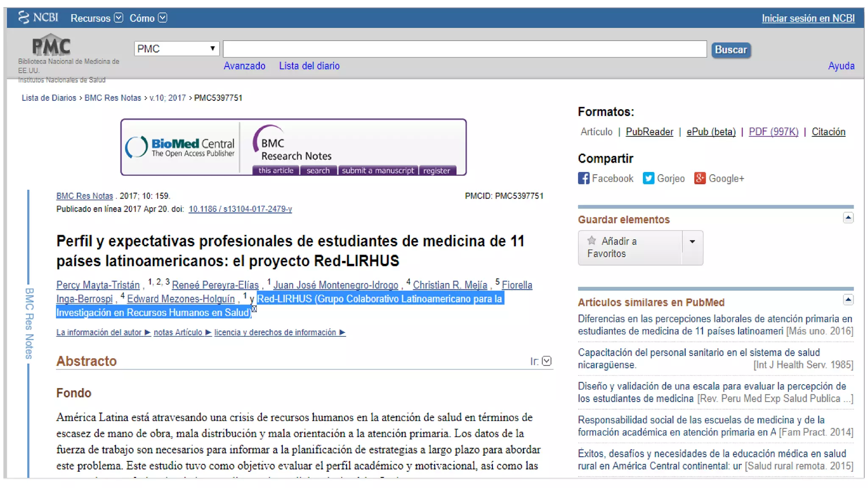Share article via Facebook icon
Image resolution: width=868 pixels, height=488 pixels.
tap(584, 178)
